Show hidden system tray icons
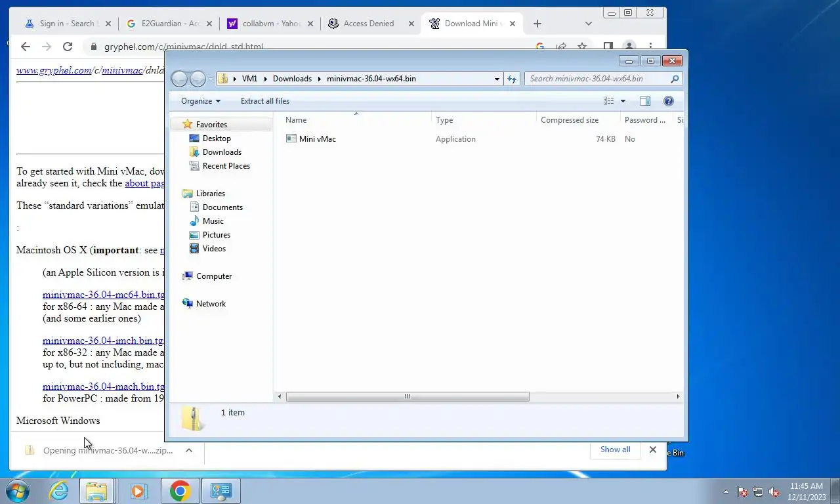The image size is (840, 504). click(726, 492)
